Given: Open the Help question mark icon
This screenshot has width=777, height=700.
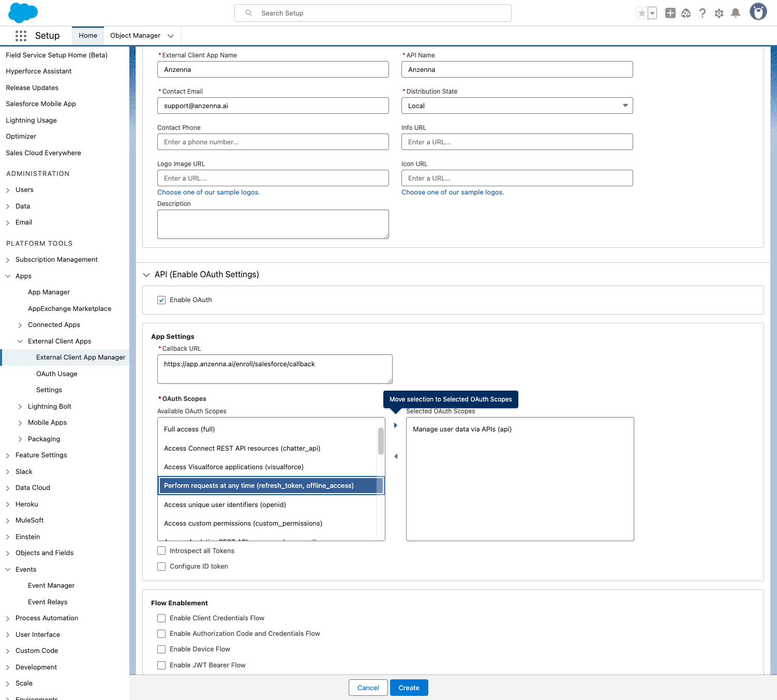Looking at the screenshot, I should tap(702, 13).
